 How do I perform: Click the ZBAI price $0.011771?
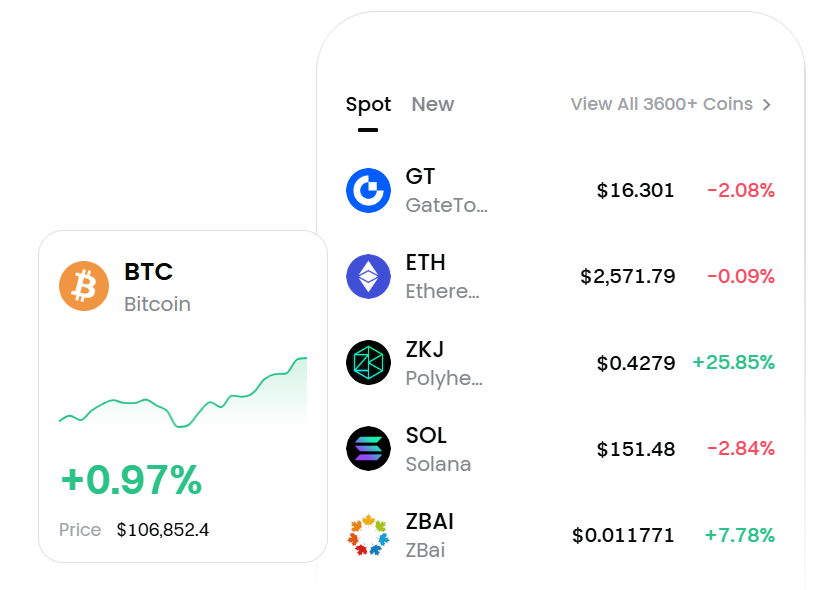(x=624, y=534)
